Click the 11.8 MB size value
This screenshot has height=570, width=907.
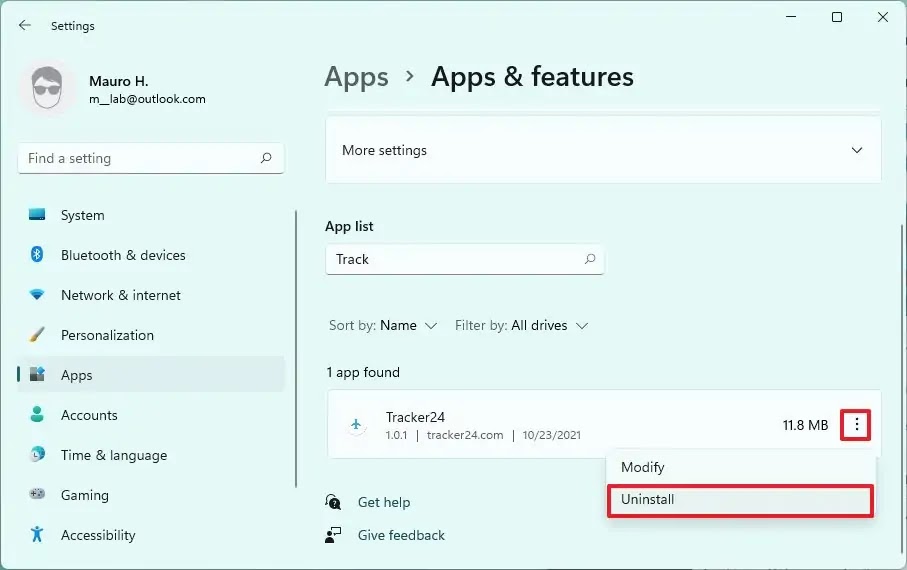click(805, 425)
